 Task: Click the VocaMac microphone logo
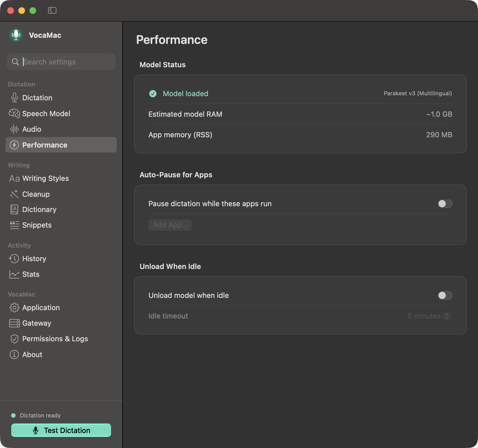tap(16, 35)
